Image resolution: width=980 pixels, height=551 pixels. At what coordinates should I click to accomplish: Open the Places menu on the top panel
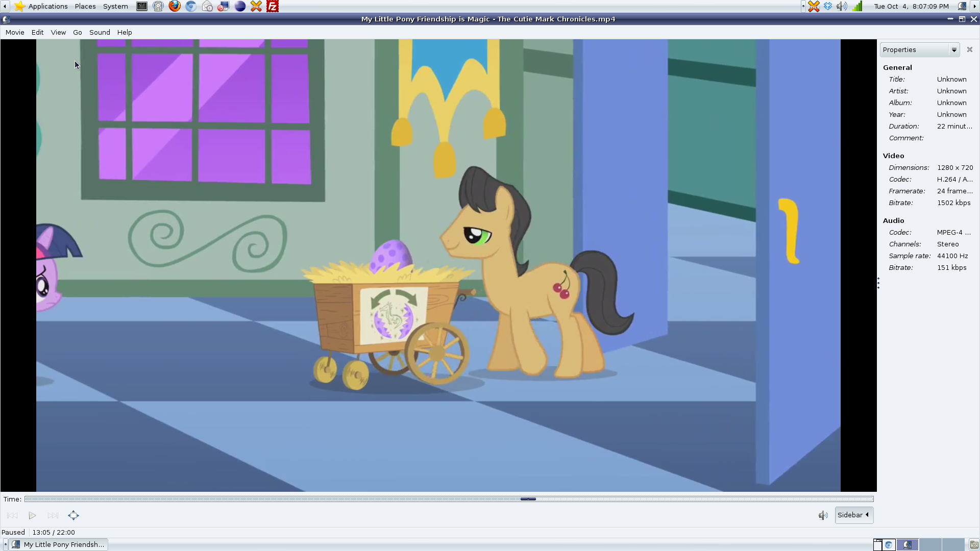point(85,6)
